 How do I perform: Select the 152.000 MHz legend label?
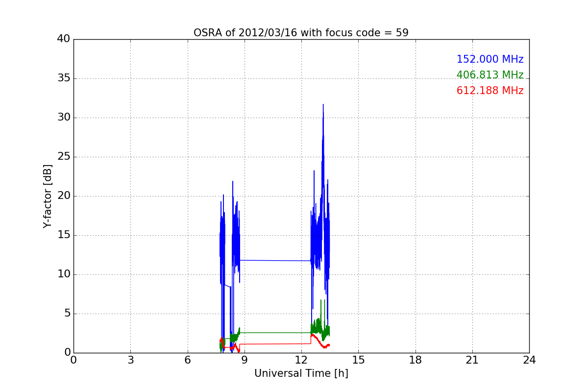[490, 59]
